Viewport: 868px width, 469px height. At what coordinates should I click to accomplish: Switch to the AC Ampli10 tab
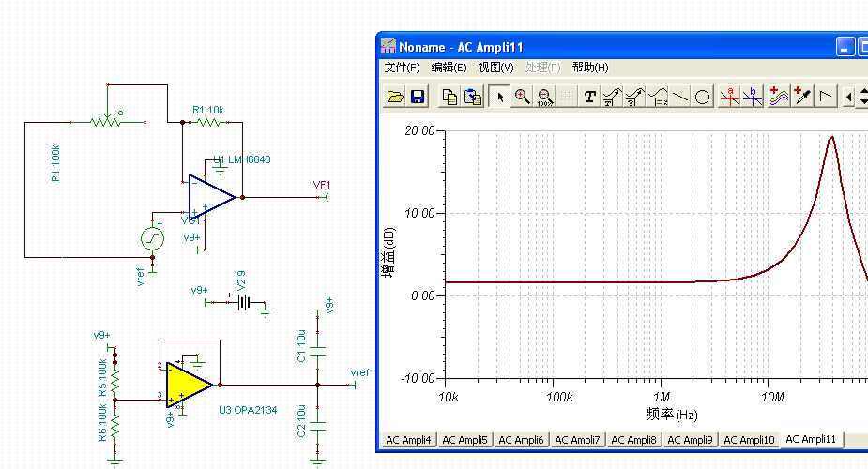tap(748, 440)
